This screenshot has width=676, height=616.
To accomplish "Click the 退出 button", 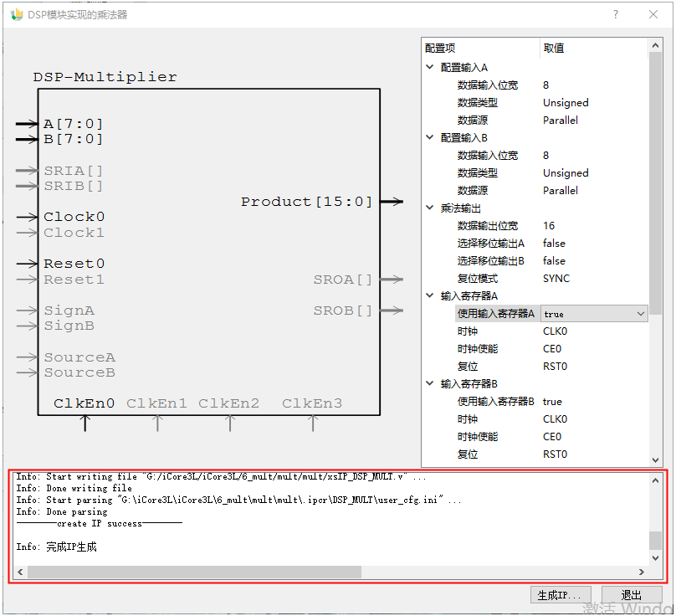I will (632, 595).
